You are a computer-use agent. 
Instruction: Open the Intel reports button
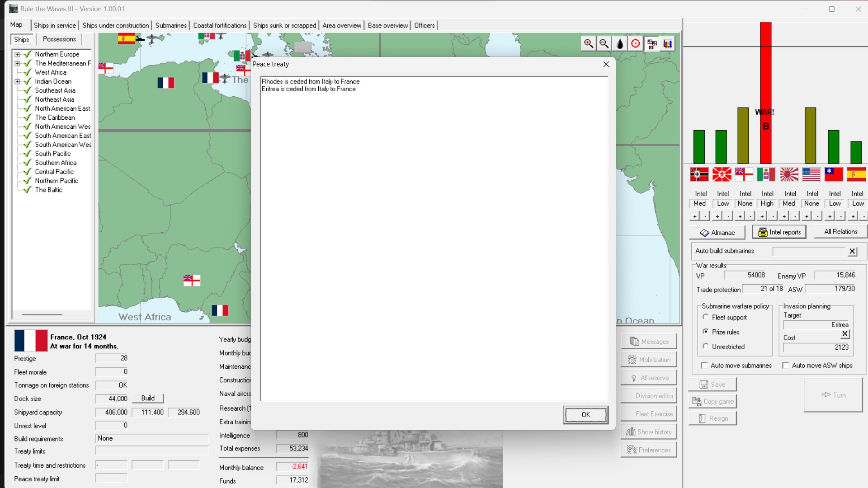point(779,232)
